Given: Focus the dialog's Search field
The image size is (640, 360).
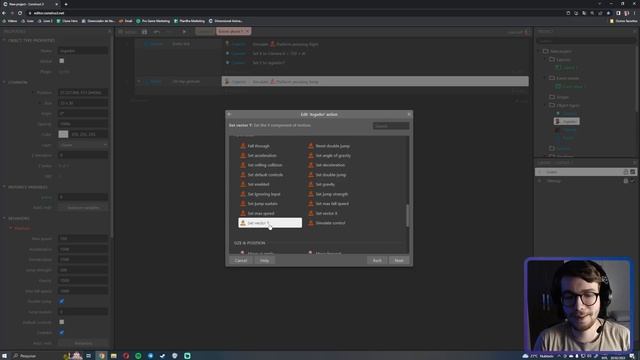Looking at the screenshot, I should click(x=391, y=126).
